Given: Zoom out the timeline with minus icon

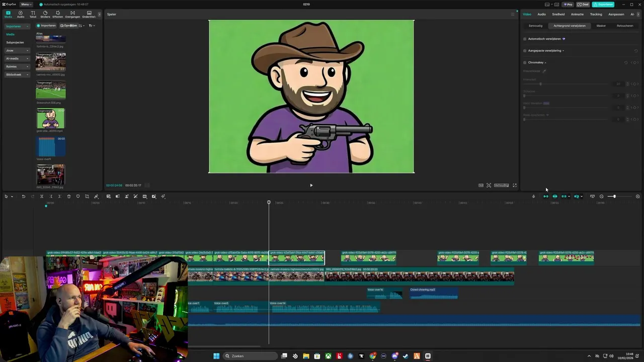Looking at the screenshot, I should tap(602, 196).
